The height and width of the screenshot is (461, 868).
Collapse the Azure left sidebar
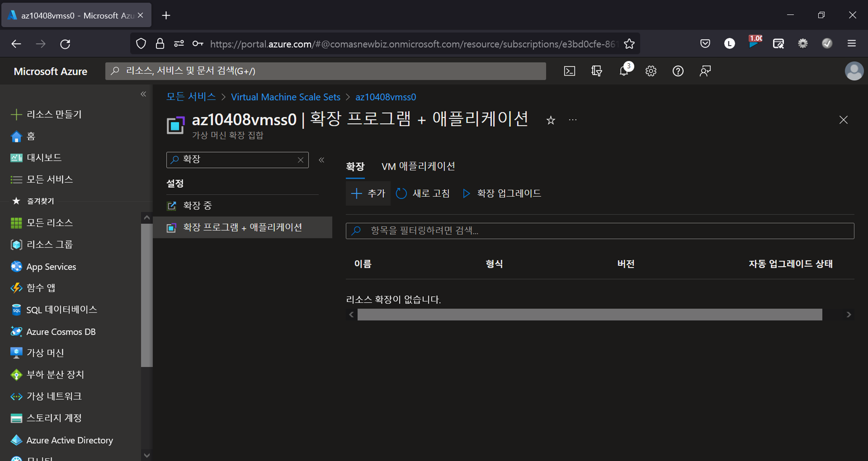[143, 94]
